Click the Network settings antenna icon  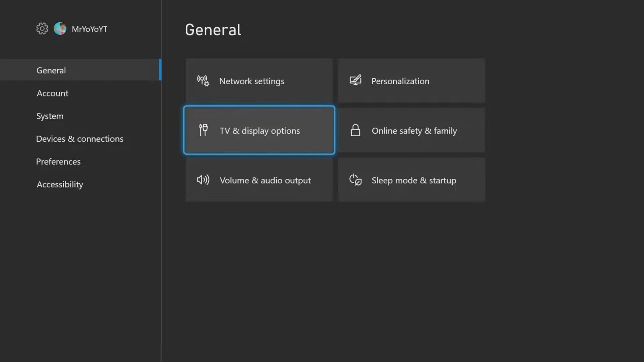[203, 81]
